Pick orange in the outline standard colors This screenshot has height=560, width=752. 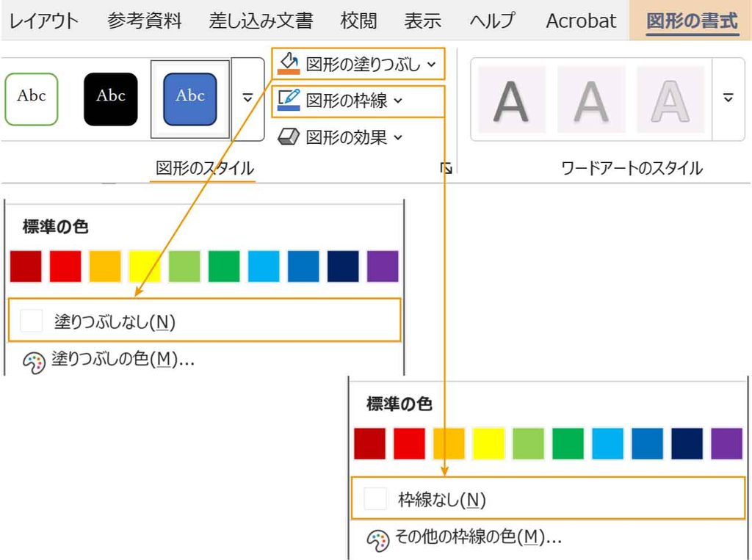(449, 444)
